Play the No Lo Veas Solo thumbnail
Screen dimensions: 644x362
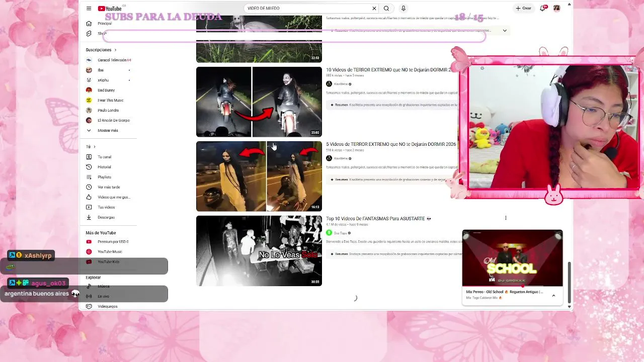coord(259,251)
